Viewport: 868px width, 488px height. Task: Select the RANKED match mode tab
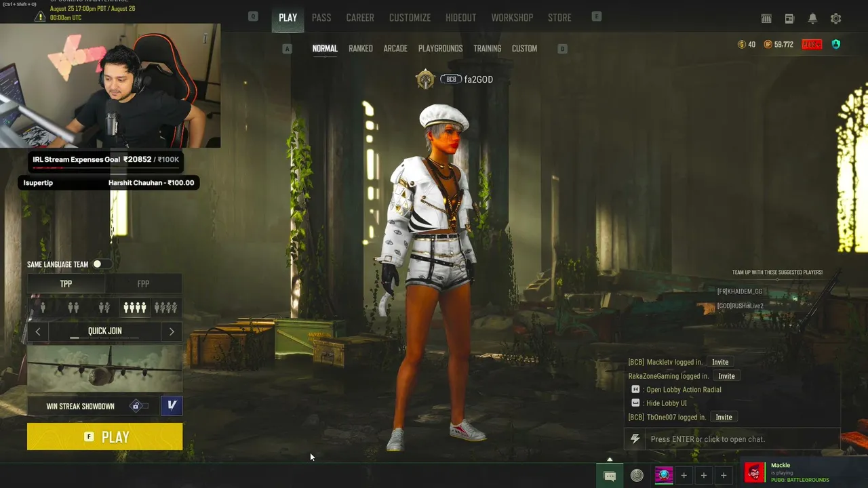[361, 49]
